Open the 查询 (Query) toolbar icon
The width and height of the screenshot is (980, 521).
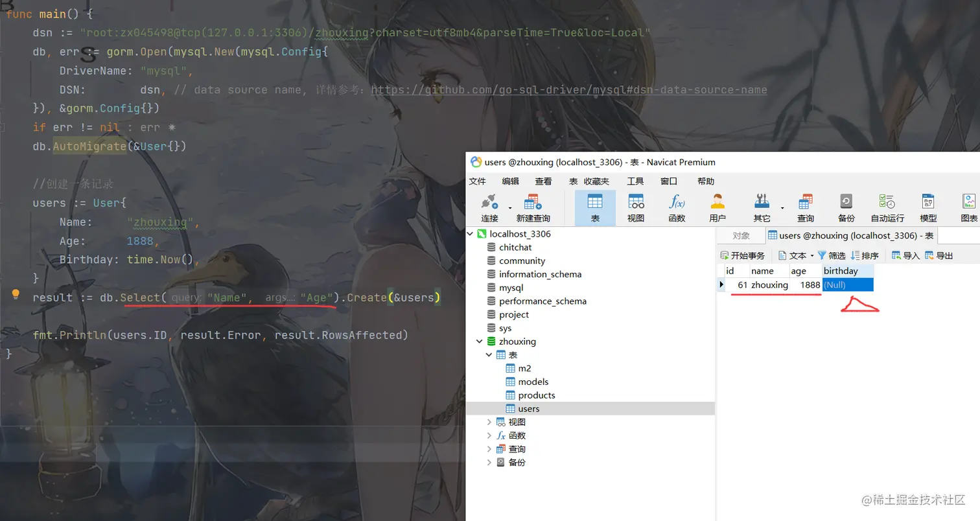(x=806, y=208)
